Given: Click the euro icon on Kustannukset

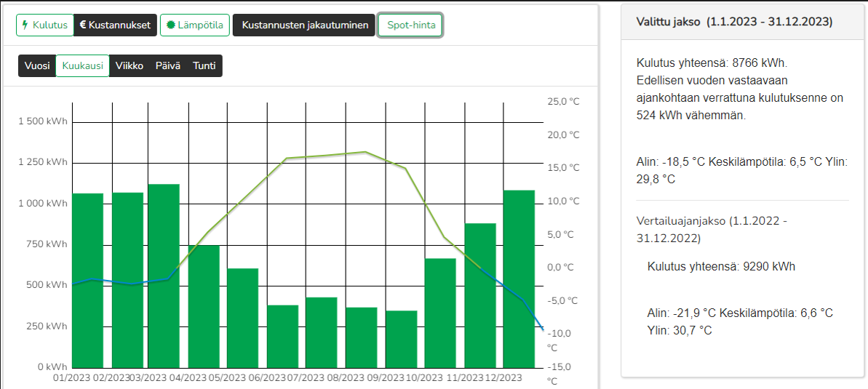Looking at the screenshot, I should [83, 25].
